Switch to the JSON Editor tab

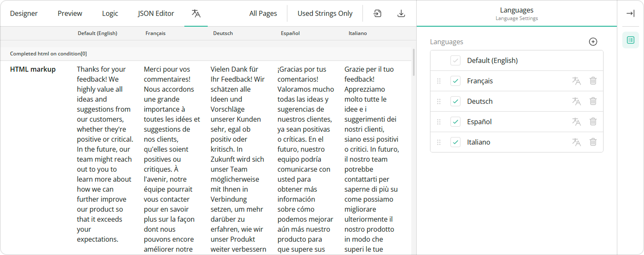coord(156,13)
